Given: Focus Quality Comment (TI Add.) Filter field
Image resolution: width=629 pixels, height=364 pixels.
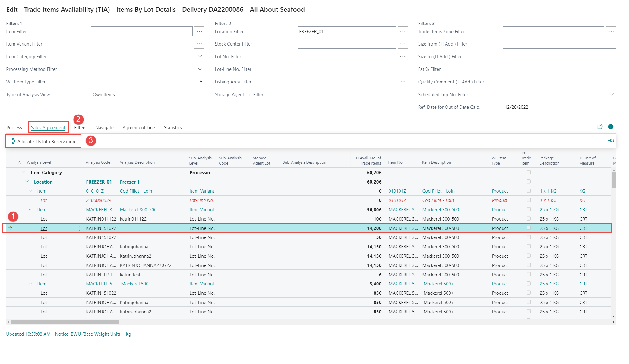Looking at the screenshot, I should coord(559,82).
